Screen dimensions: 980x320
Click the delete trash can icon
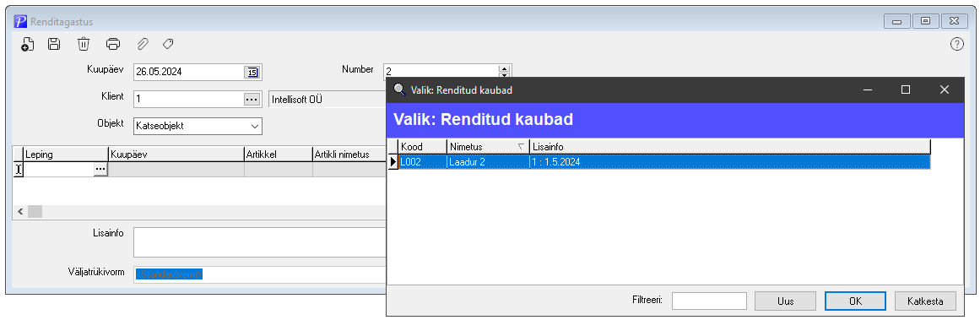tap(83, 45)
